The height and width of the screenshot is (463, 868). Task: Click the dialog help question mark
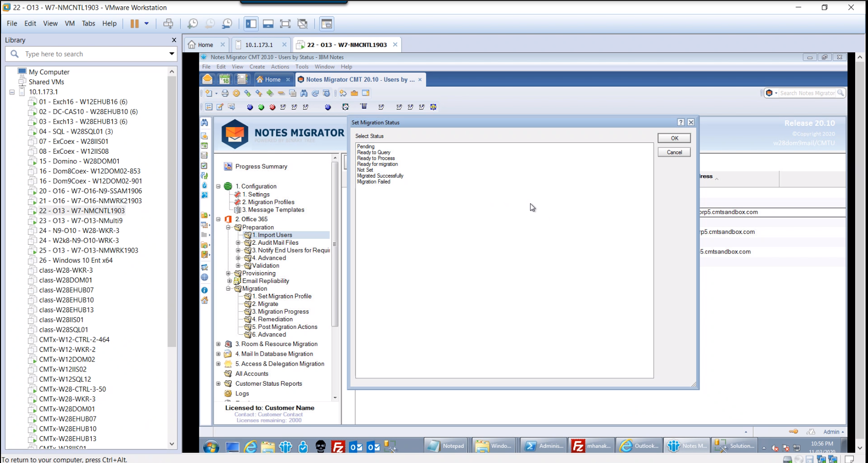click(x=680, y=122)
